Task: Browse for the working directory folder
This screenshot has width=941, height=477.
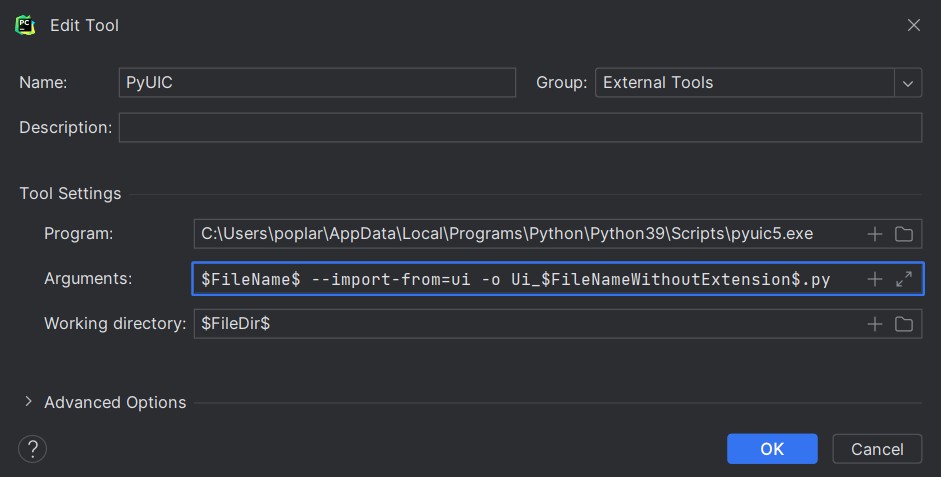Action: tap(904, 324)
